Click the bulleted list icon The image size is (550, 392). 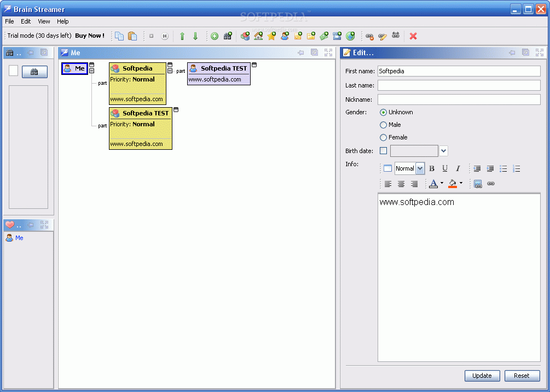503,168
